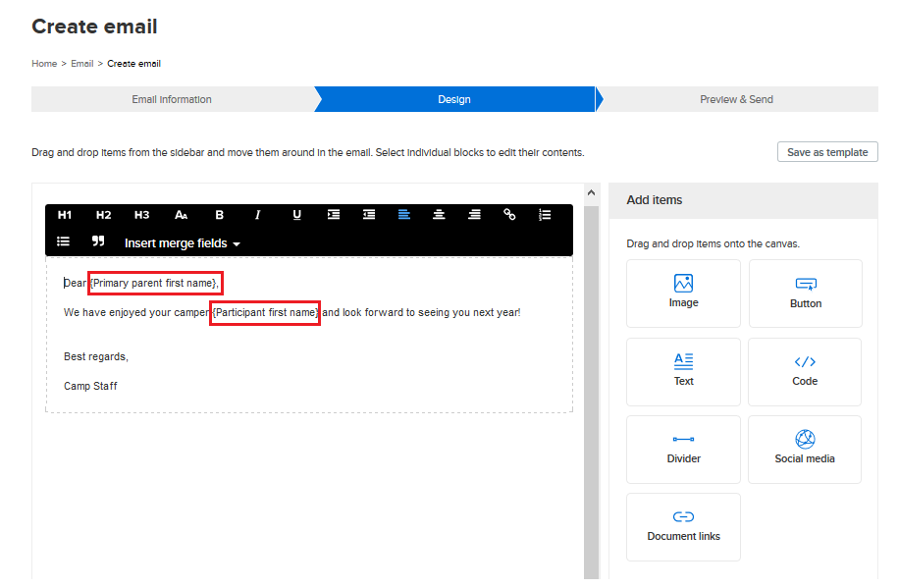Click the font size icon

[181, 215]
